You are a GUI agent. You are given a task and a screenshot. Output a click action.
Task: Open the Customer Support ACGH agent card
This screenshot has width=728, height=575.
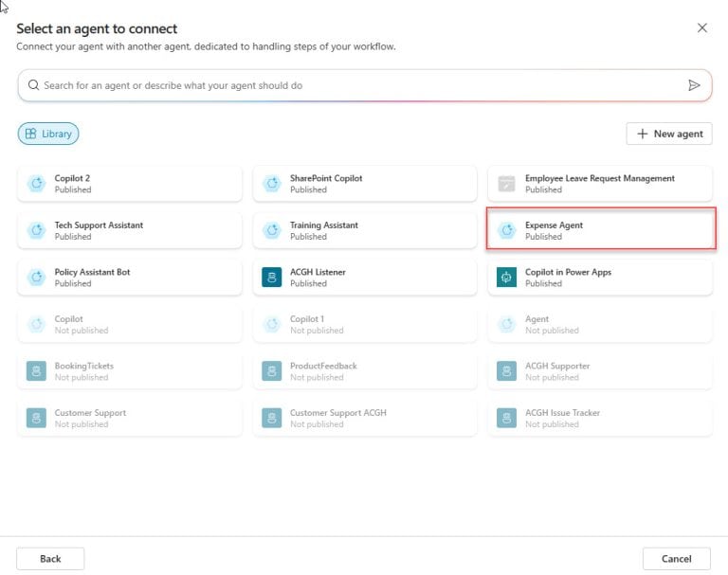click(365, 418)
